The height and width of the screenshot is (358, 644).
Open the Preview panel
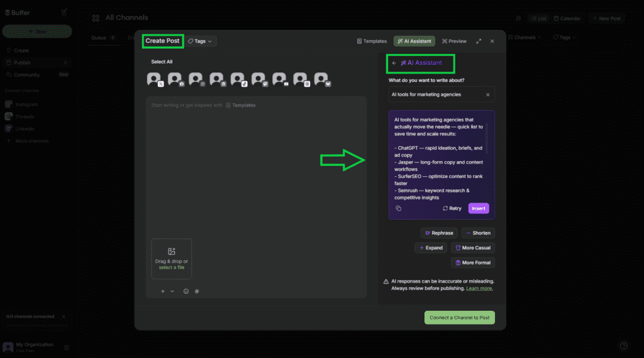pyautogui.click(x=454, y=41)
